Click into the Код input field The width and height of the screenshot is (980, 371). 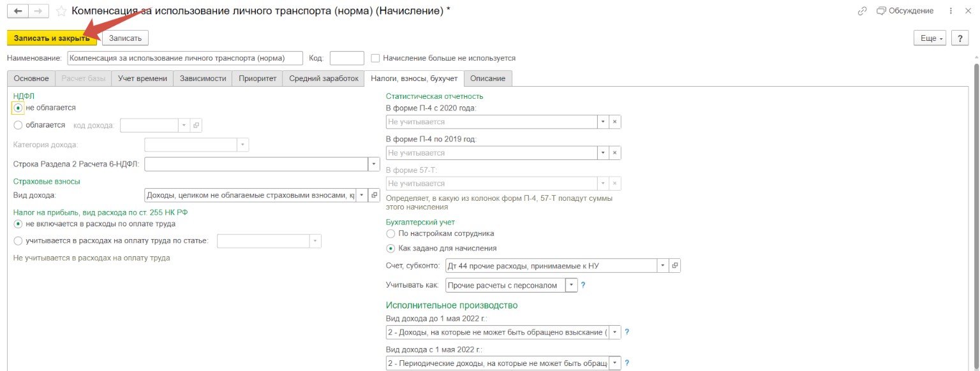pos(346,58)
